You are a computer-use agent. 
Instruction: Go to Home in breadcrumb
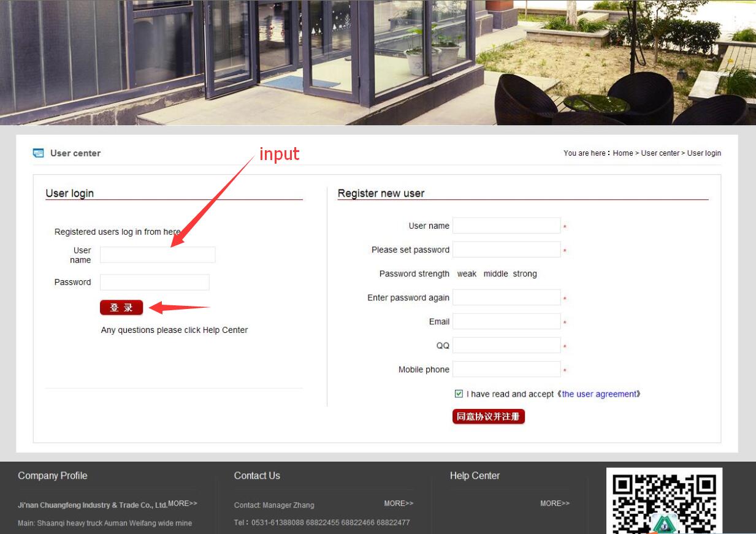pyautogui.click(x=623, y=153)
